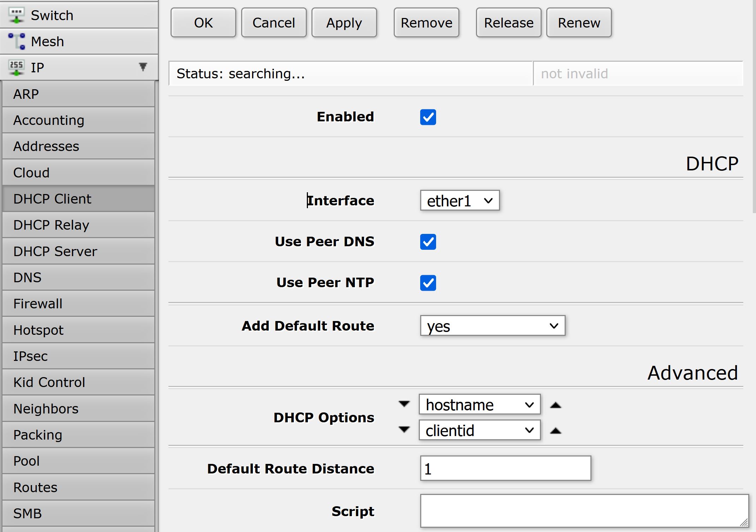Click the IP menu icon

[16, 67]
